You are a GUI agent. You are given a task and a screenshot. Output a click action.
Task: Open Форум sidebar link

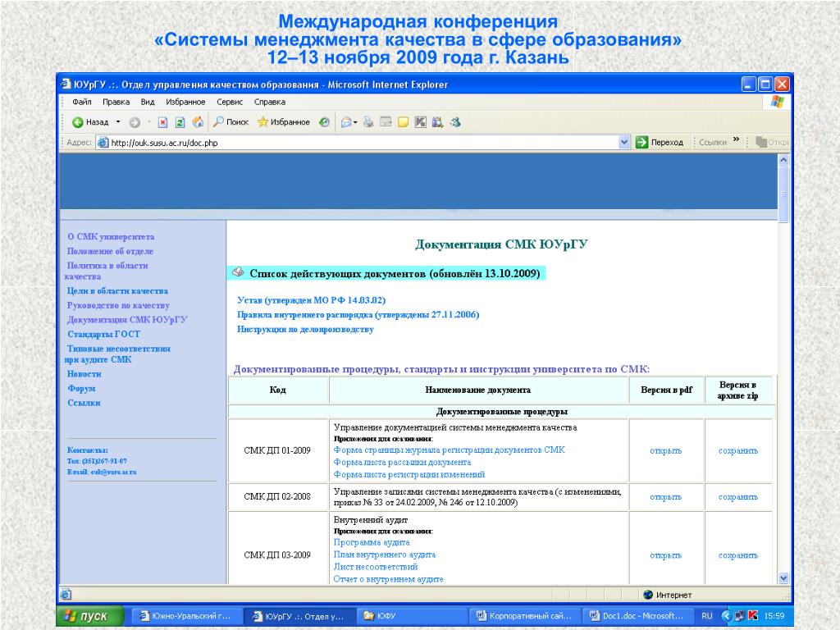point(81,388)
